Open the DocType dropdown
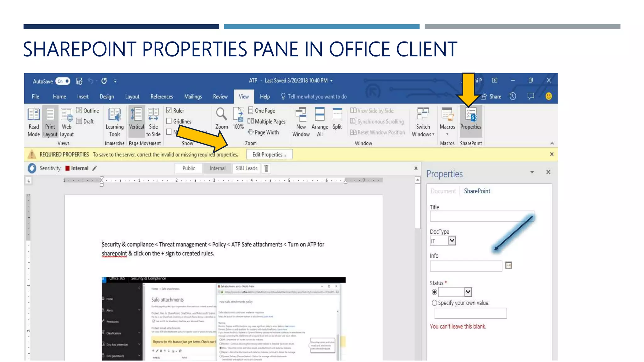The height and width of the screenshot is (362, 644). coord(452,241)
